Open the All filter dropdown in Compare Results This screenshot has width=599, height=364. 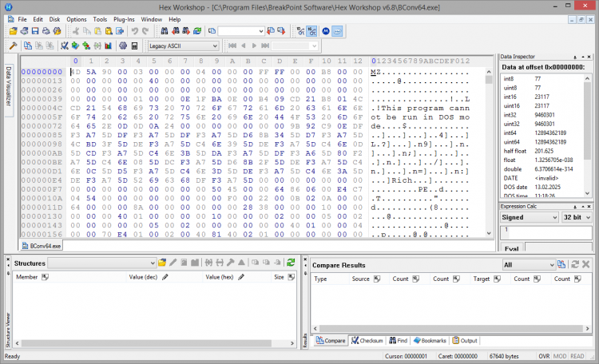click(x=529, y=265)
